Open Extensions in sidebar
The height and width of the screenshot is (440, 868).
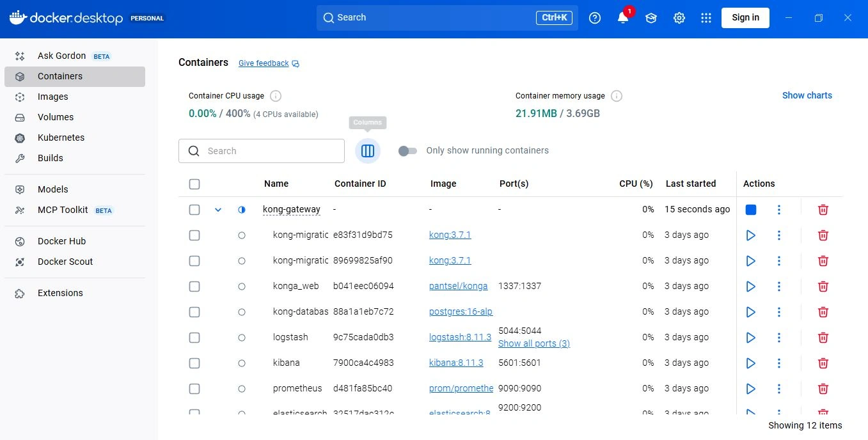75,293
